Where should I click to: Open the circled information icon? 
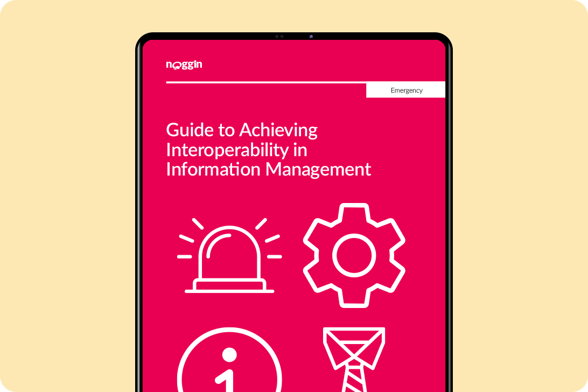229,366
